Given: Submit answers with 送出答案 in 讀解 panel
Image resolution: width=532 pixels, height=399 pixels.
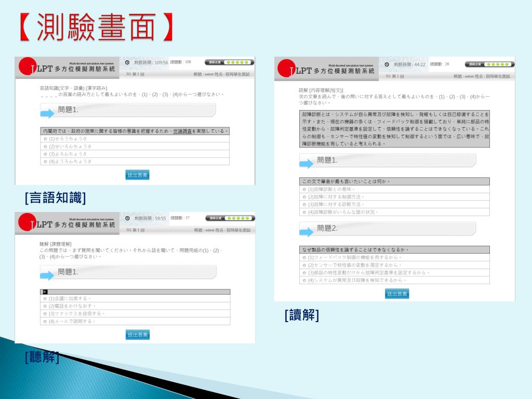Looking at the screenshot, I should (397, 294).
